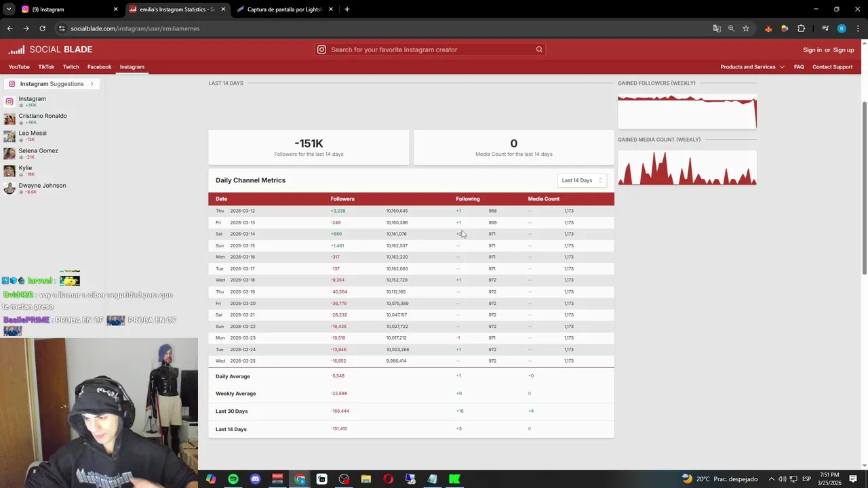This screenshot has width=868, height=488.
Task: Click the Gained Followers weekly chart
Action: pos(687,111)
